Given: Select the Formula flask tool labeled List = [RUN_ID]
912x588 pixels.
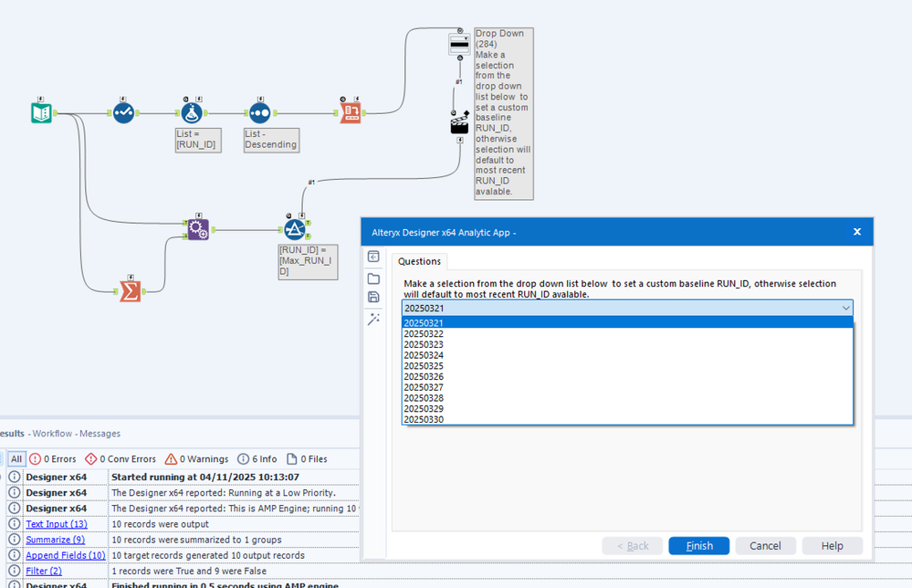Looking at the screenshot, I should tap(192, 113).
